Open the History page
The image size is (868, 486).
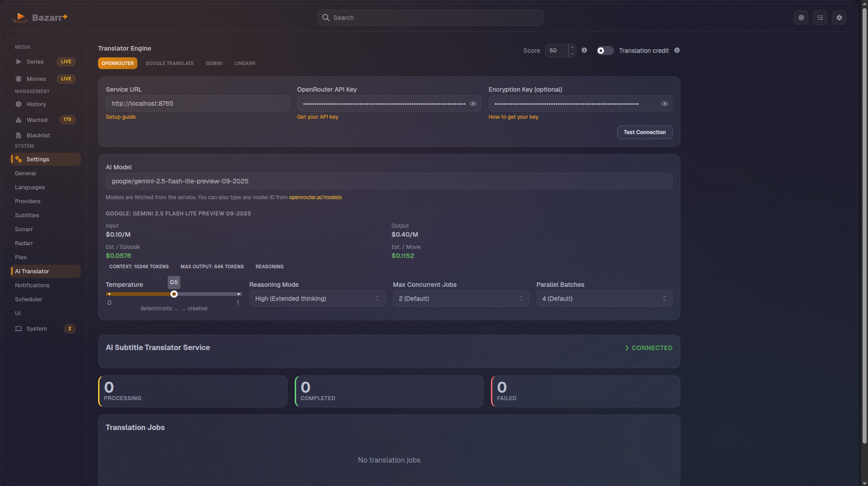coord(36,104)
